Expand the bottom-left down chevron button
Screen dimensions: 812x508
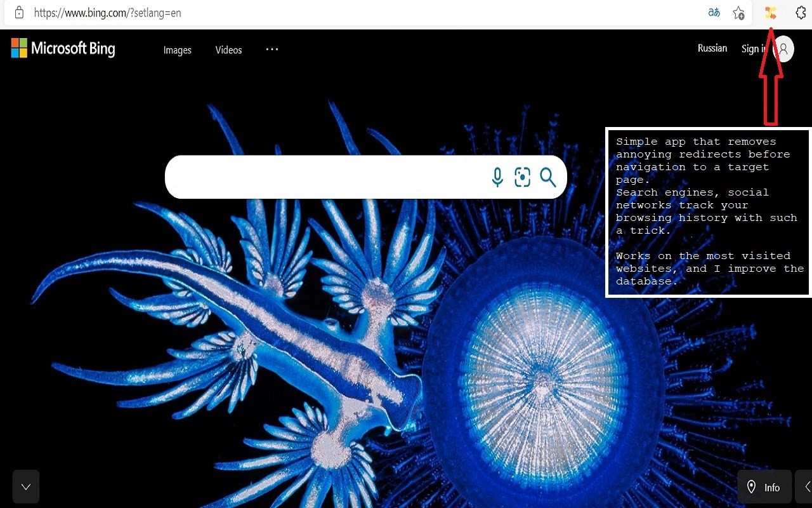coord(26,486)
